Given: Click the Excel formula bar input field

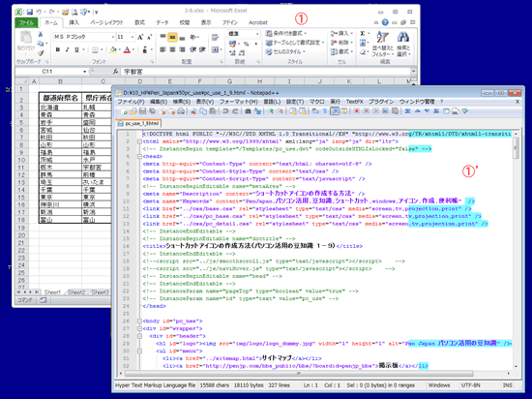Looking at the screenshot, I should 266,72.
